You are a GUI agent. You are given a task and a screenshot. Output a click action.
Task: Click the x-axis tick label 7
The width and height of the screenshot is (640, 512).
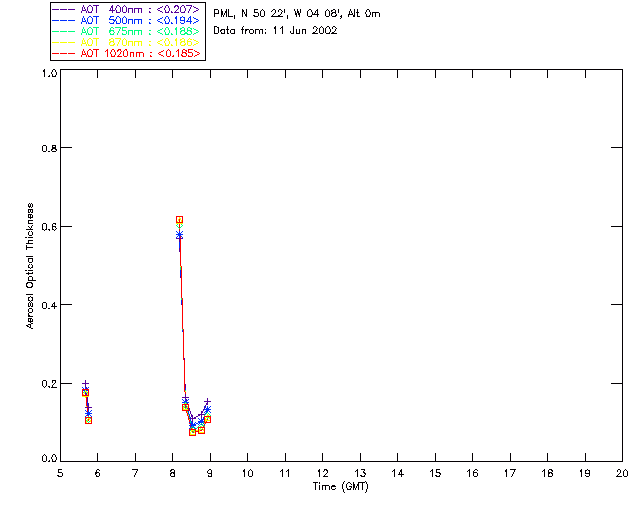(x=135, y=473)
